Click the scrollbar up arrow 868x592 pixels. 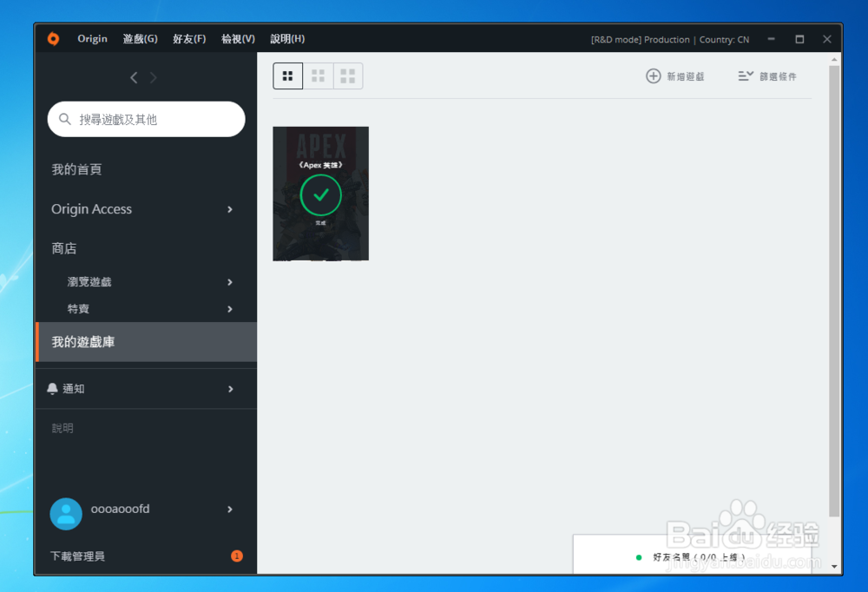[x=834, y=59]
